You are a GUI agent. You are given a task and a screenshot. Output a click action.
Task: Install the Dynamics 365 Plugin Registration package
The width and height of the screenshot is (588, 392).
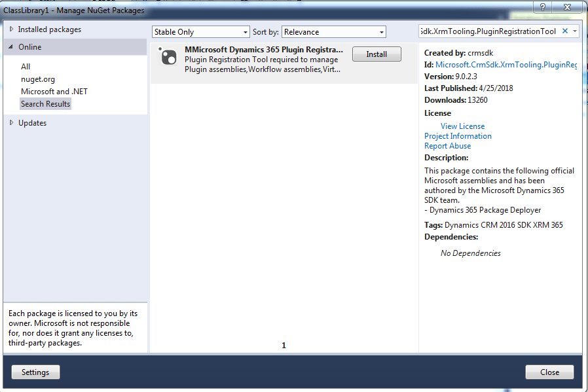(377, 54)
